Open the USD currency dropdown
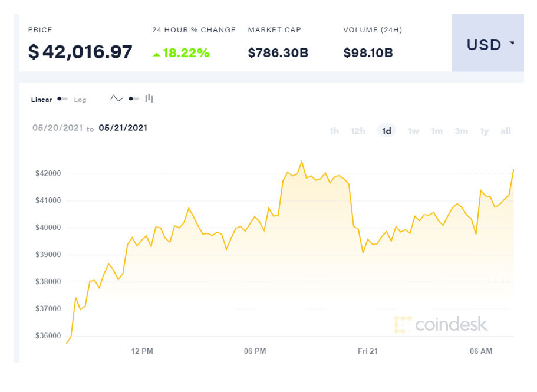Screen dimensions: 537x392 487,44
